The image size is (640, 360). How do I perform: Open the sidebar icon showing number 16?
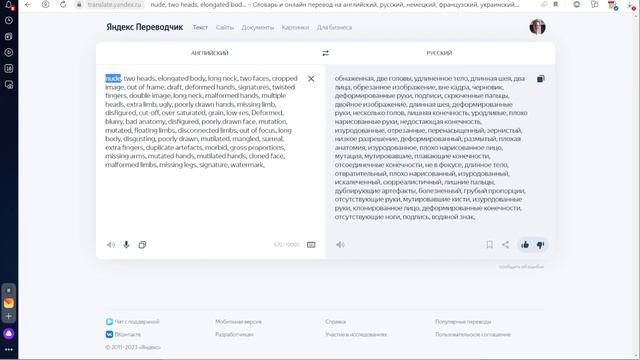pyautogui.click(x=9, y=69)
